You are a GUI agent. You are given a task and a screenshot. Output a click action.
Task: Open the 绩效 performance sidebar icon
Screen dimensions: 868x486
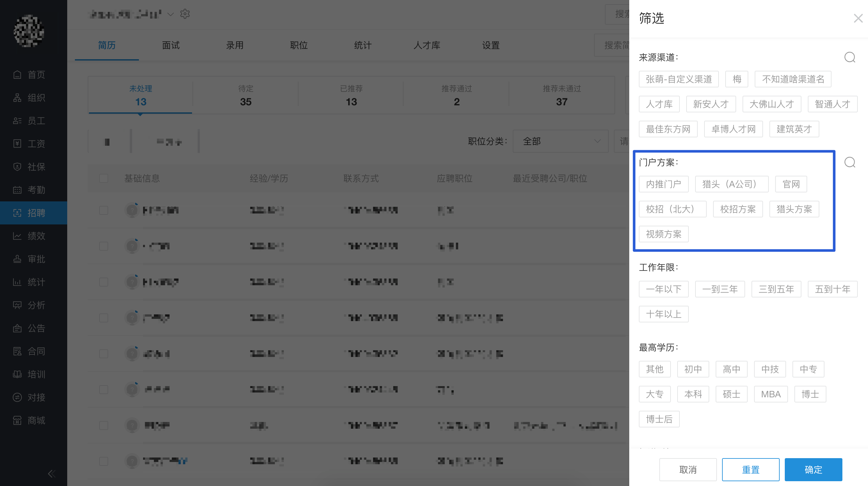pyautogui.click(x=17, y=236)
